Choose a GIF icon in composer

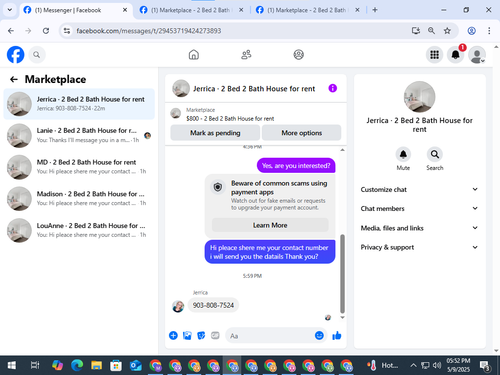point(215,335)
